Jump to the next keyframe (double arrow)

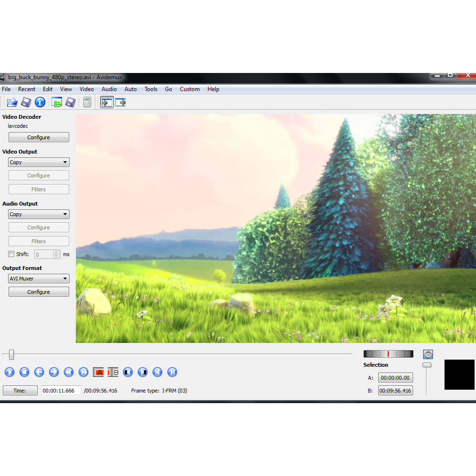click(x=83, y=372)
